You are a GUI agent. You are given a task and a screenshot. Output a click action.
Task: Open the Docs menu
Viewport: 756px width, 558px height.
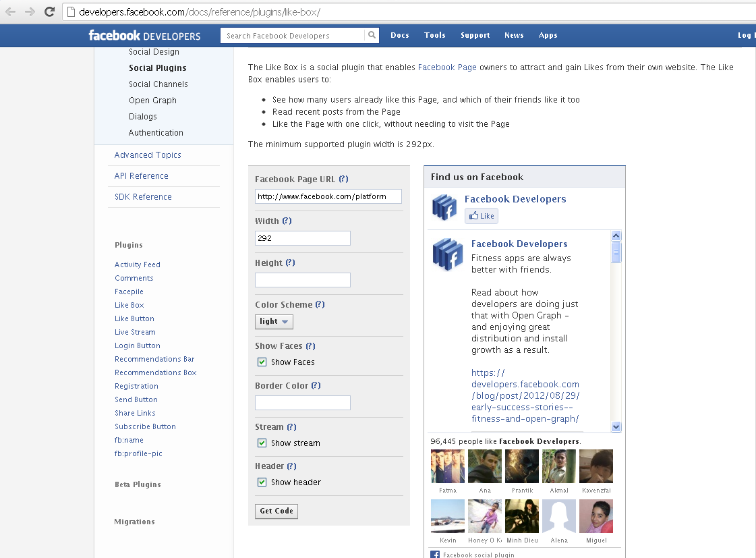[400, 35]
